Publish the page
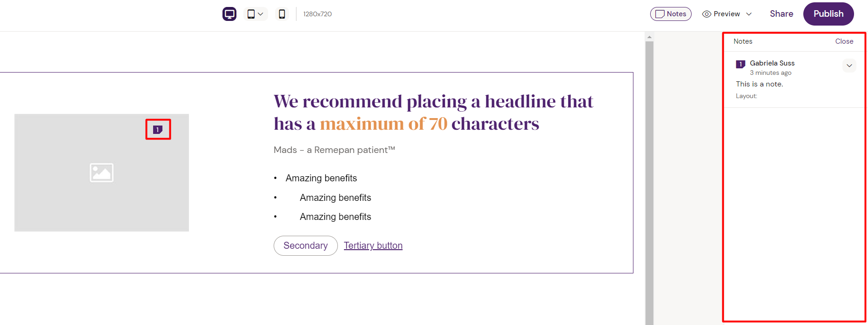The height and width of the screenshot is (325, 868). [828, 14]
